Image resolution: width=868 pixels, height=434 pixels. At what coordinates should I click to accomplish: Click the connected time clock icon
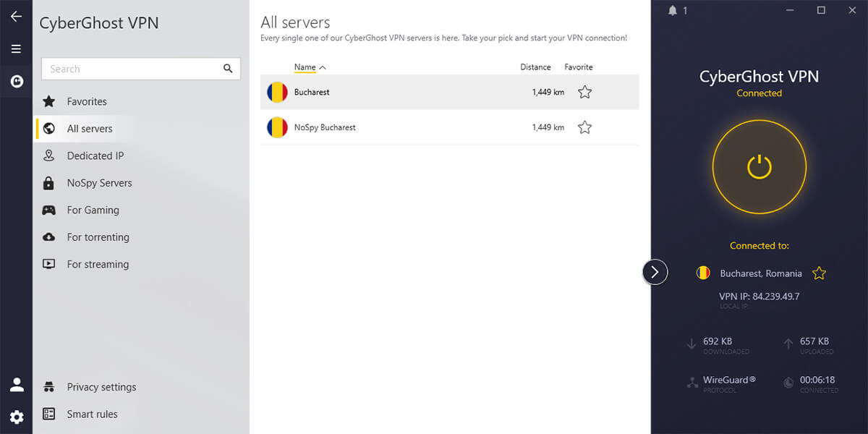pos(788,383)
